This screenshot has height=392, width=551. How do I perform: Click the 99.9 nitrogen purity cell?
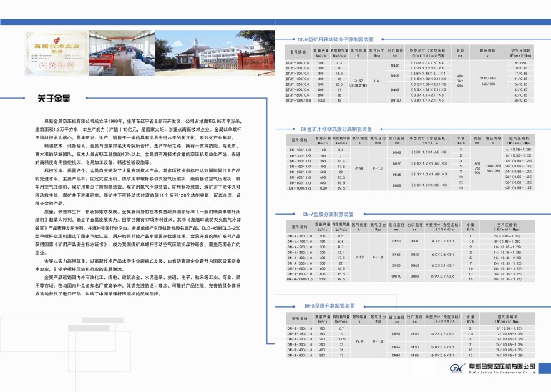359,341
